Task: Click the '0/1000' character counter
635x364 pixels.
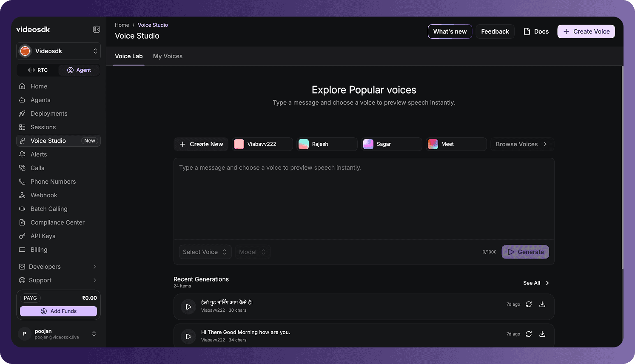Action: pos(490,252)
